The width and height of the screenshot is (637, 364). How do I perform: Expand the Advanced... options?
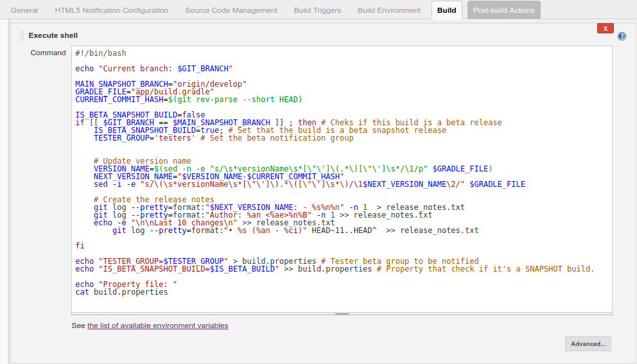point(588,344)
